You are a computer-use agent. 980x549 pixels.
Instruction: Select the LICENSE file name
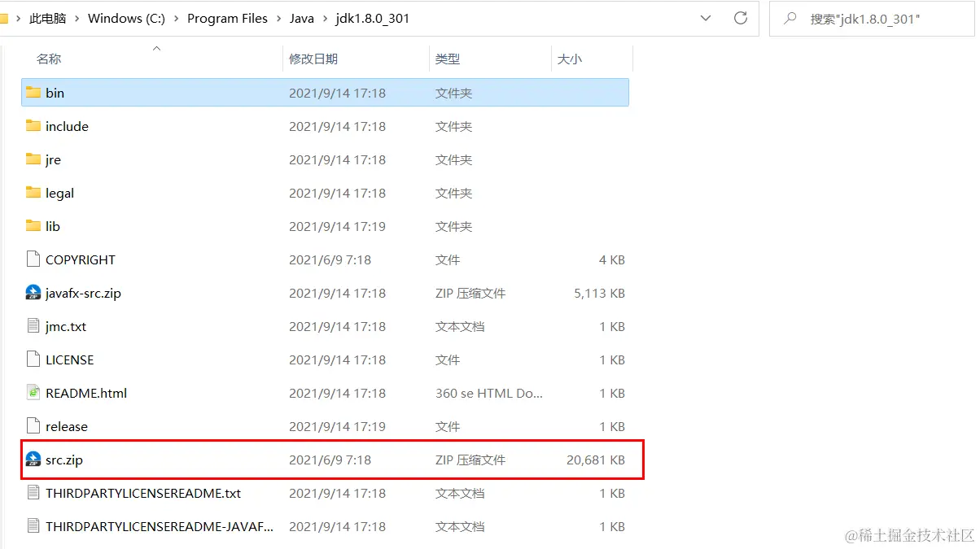point(69,359)
